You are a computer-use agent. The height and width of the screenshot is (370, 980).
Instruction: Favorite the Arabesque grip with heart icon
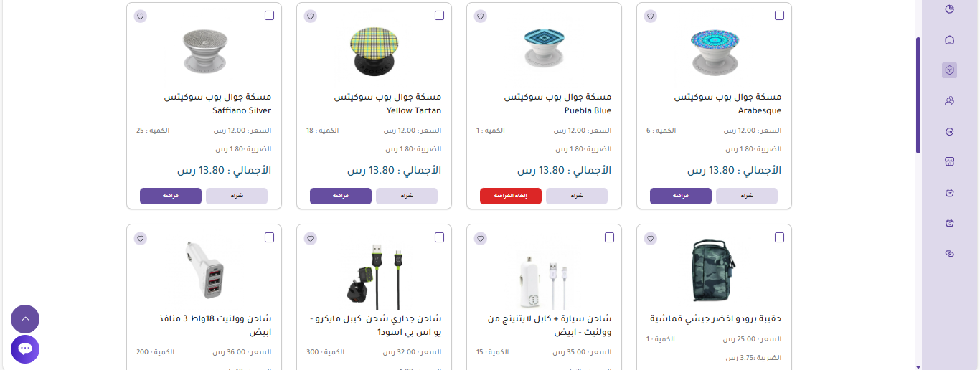click(x=651, y=16)
